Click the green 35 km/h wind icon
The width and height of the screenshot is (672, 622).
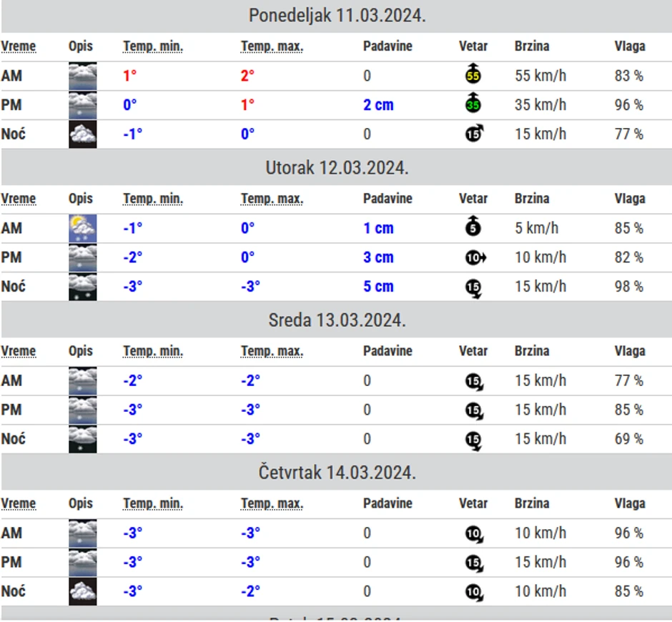click(473, 104)
